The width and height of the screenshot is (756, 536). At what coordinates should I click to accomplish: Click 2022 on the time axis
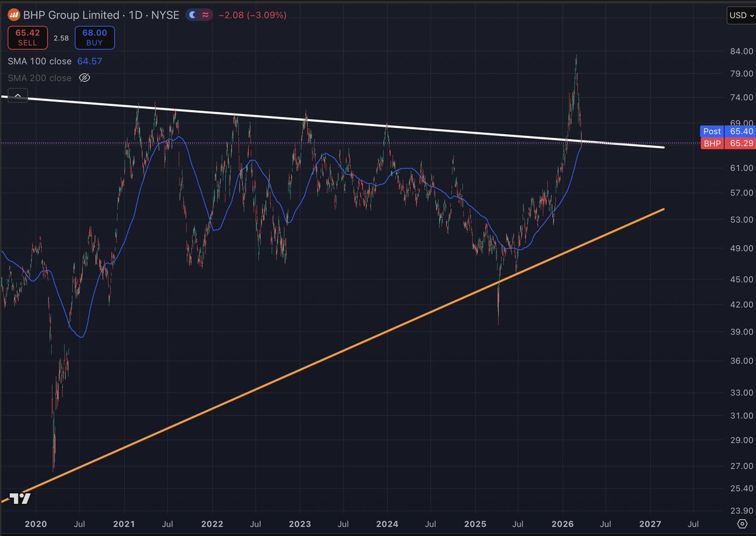(212, 523)
